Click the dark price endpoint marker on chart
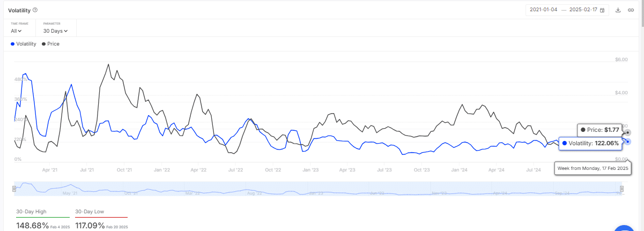The width and height of the screenshot is (644, 231). coord(628,132)
